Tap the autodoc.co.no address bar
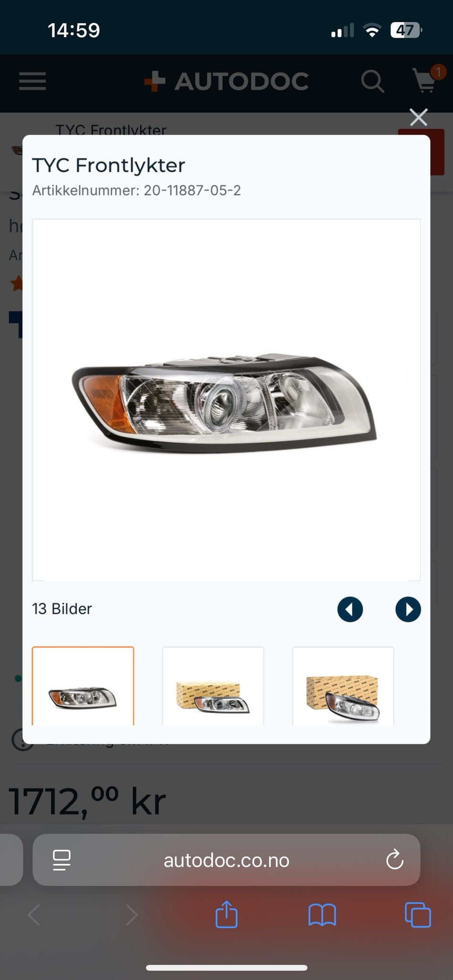The height and width of the screenshot is (980, 453). [226, 861]
